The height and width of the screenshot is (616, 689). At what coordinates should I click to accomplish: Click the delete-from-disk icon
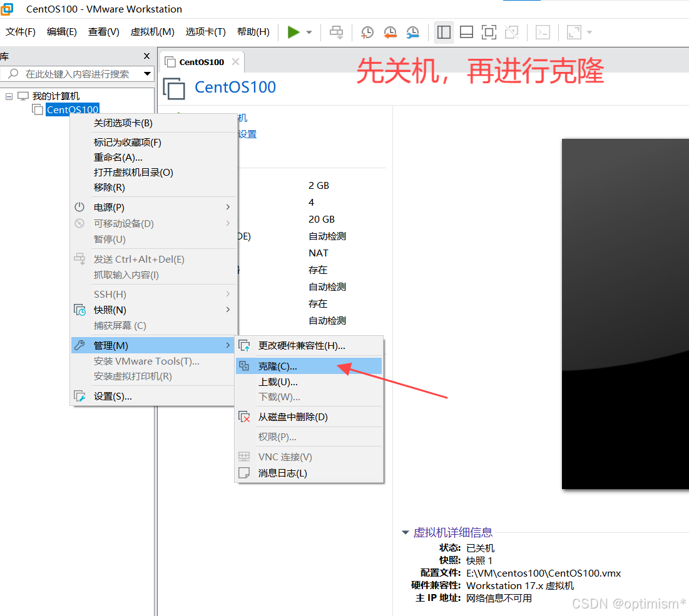(x=244, y=417)
